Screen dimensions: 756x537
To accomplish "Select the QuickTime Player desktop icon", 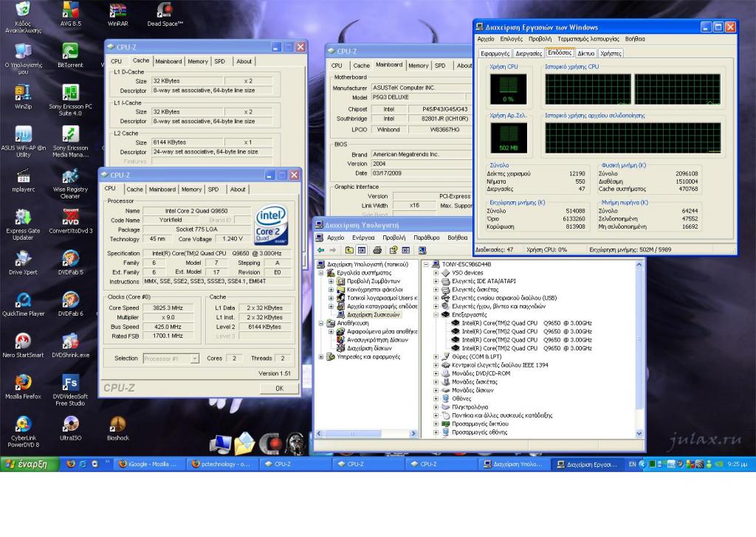I will (23, 304).
